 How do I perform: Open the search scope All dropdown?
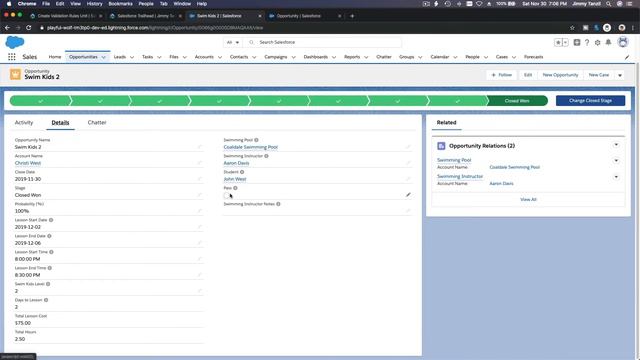click(233, 42)
